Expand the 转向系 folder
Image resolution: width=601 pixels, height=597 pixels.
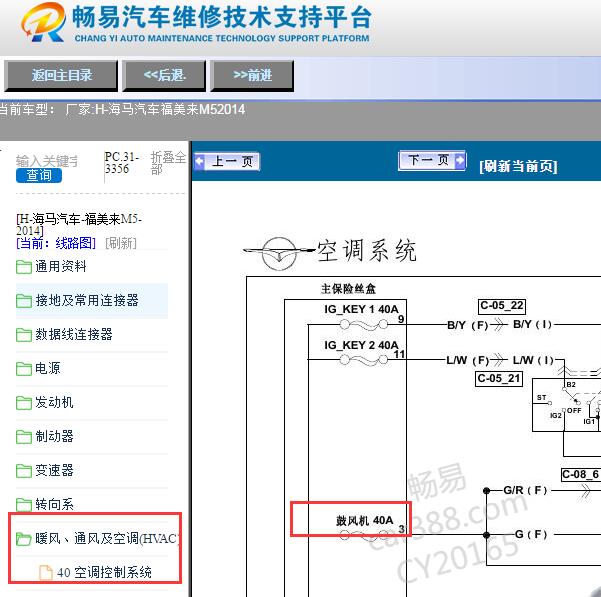[54, 504]
